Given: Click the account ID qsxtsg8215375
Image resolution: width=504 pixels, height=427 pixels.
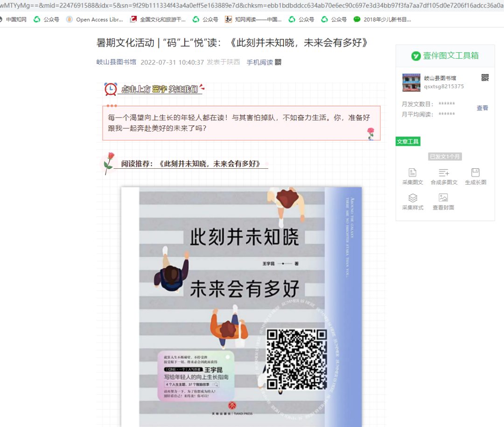Looking at the screenshot, I should click(444, 86).
